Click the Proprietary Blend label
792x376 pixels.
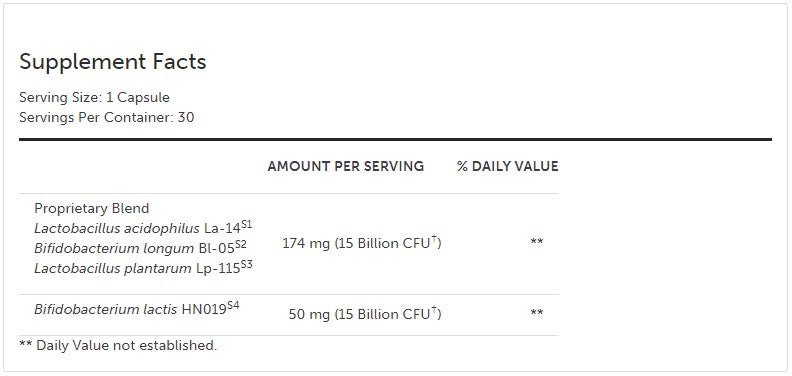(x=91, y=208)
